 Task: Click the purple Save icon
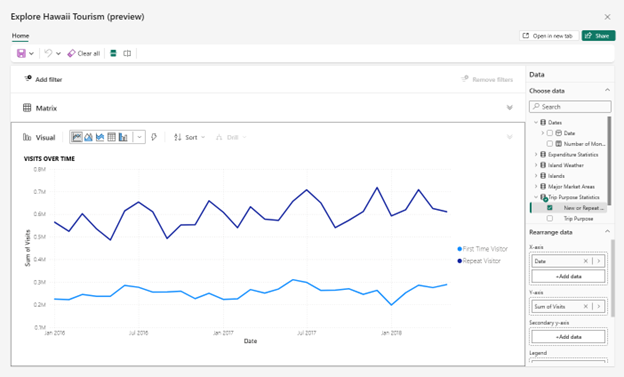click(x=21, y=53)
